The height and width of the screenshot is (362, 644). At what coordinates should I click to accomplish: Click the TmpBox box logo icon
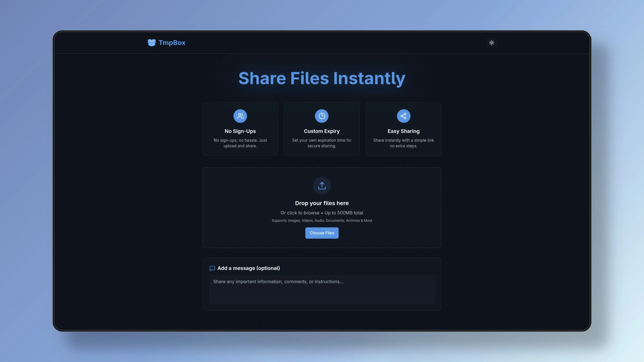(x=152, y=43)
